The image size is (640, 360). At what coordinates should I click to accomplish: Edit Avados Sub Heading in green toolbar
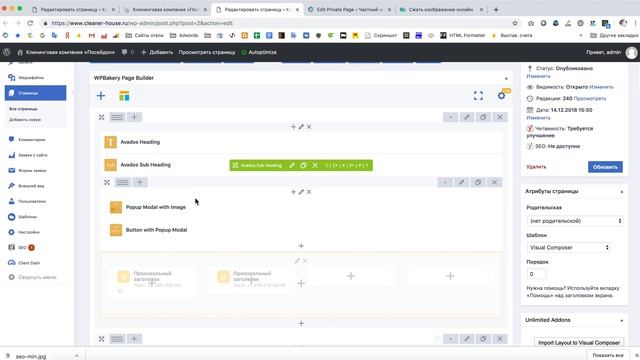coord(292,165)
